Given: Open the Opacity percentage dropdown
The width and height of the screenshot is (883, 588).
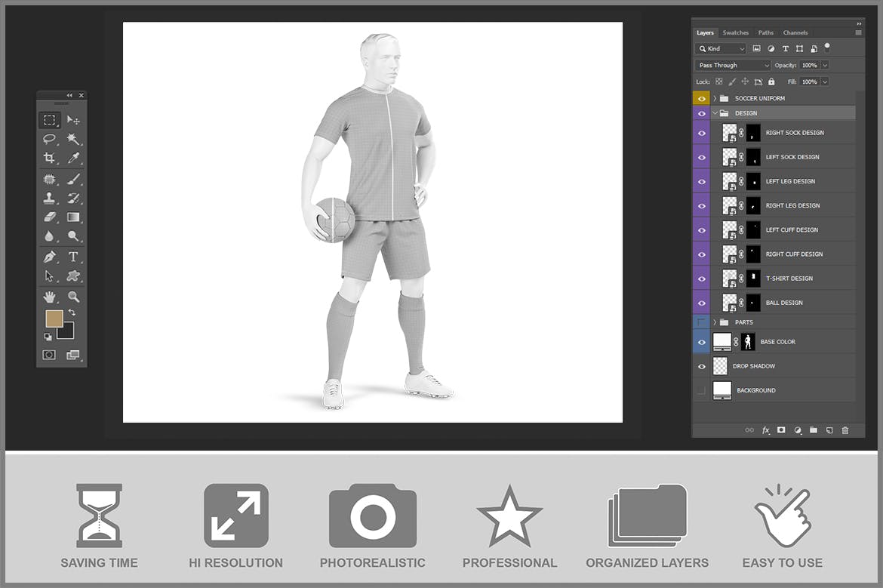Looking at the screenshot, I should (823, 65).
